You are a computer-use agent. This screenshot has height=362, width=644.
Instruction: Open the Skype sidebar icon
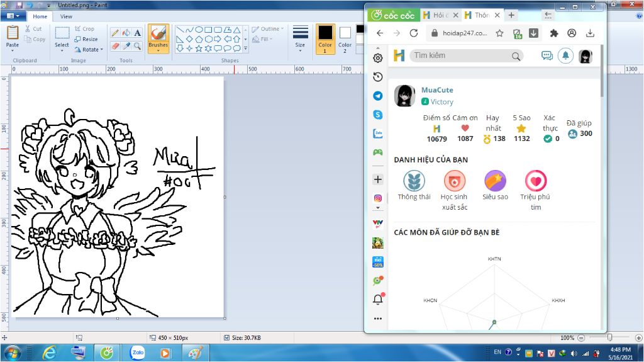click(378, 115)
